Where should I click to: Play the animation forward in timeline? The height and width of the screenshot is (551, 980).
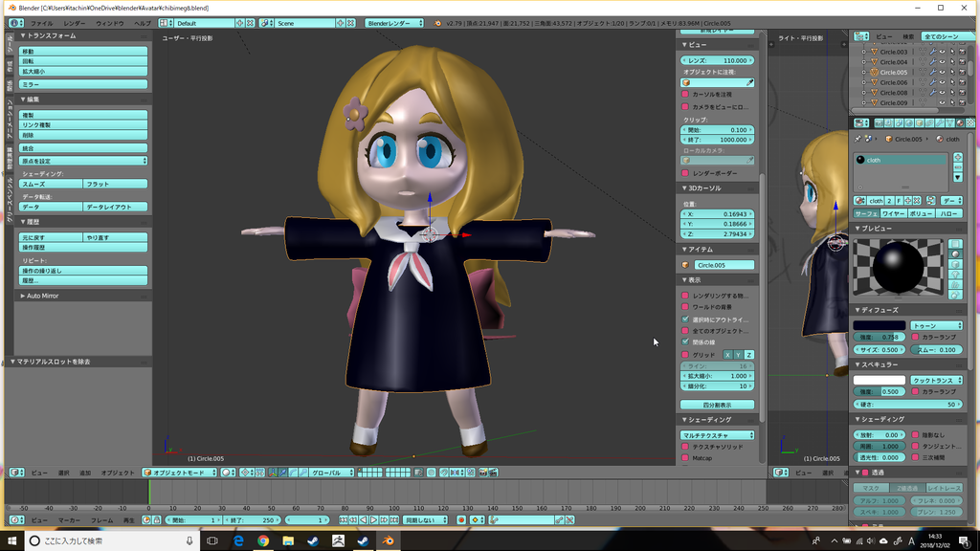[x=373, y=519]
